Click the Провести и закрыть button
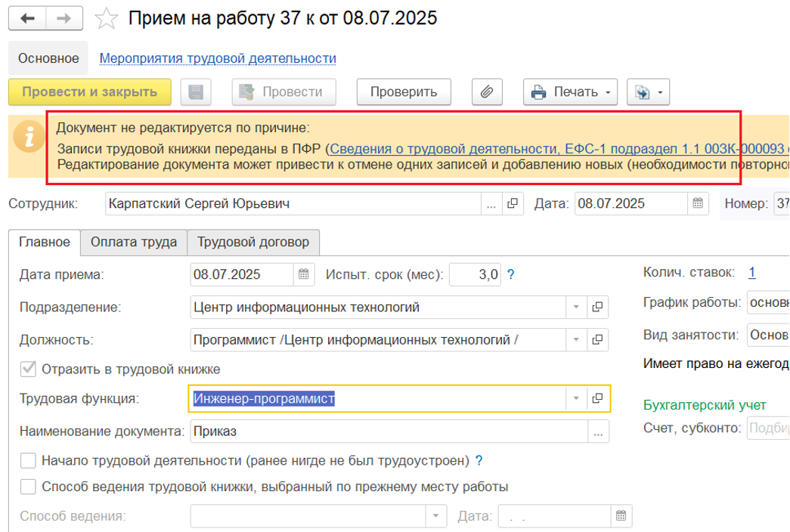Screen dimensions: 790x532 point(90,92)
